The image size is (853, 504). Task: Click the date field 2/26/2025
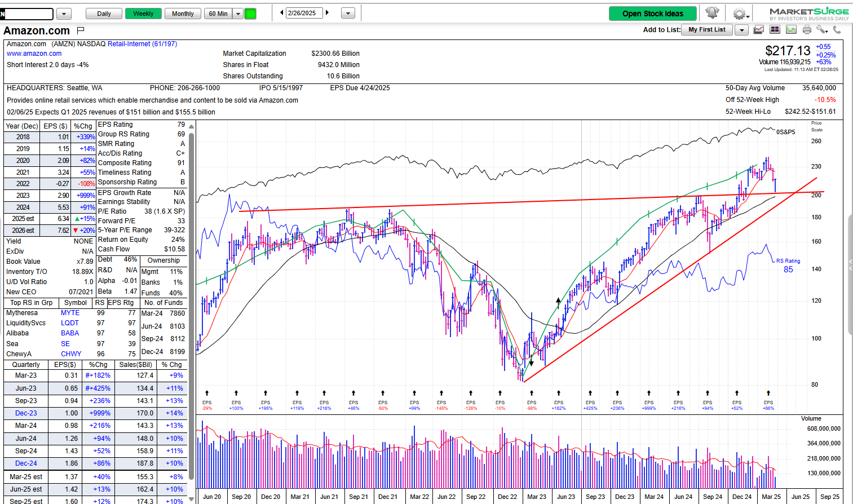304,13
